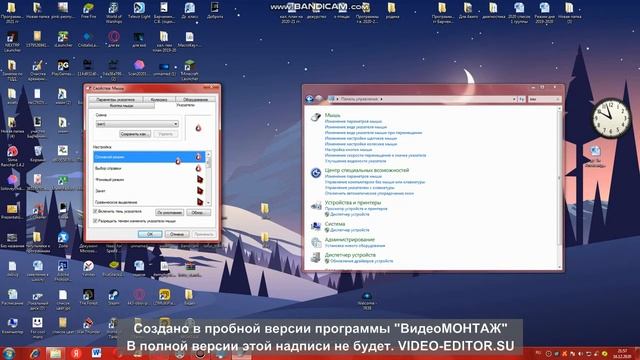This screenshot has width=640, height=360.
Task: Open 'Изменение вида указателя мыши' link
Action: click(356, 127)
